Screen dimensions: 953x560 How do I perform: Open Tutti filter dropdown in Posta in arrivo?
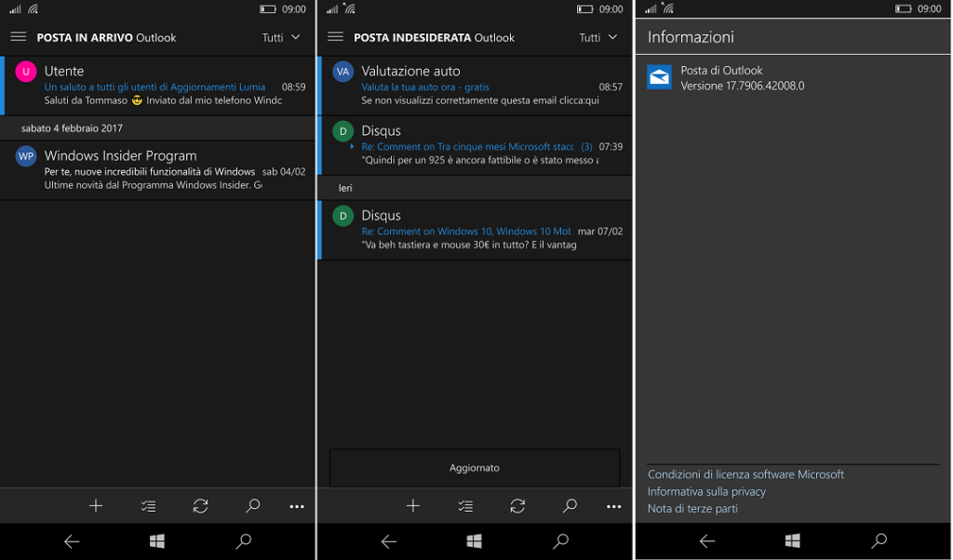coord(281,37)
